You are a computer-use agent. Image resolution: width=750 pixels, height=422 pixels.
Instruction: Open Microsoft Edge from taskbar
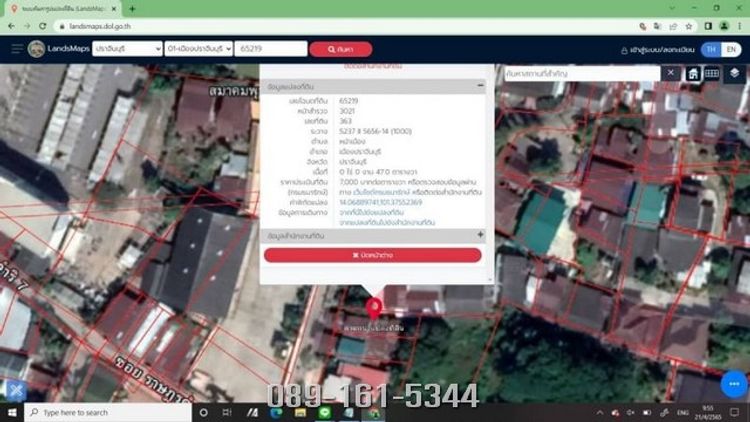pos(276,412)
